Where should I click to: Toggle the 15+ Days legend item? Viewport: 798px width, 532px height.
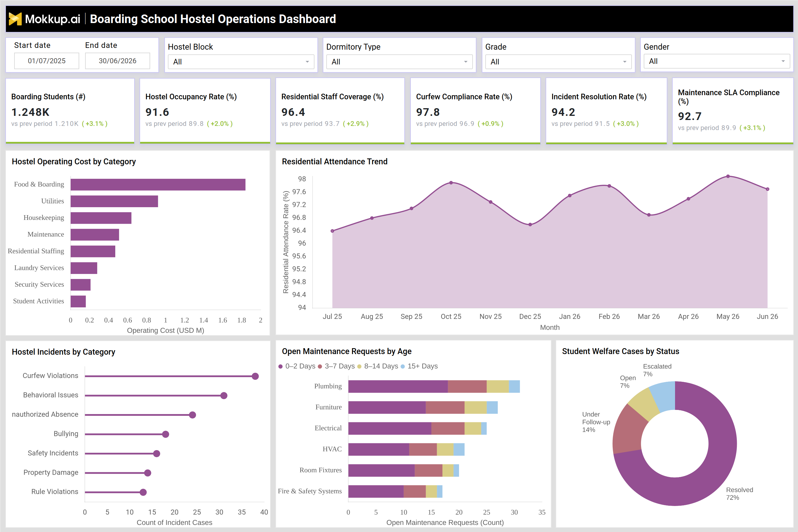point(419,366)
